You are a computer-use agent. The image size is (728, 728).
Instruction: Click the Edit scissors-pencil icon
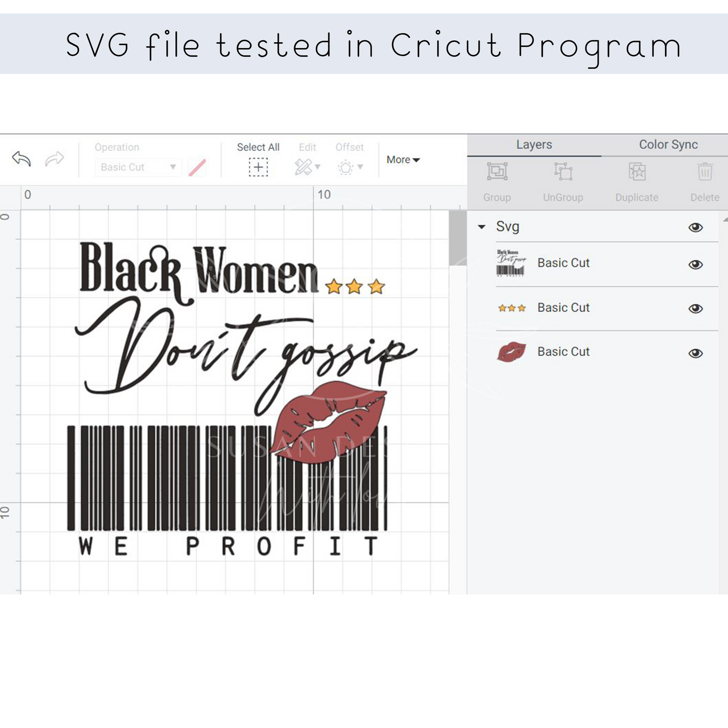click(303, 167)
